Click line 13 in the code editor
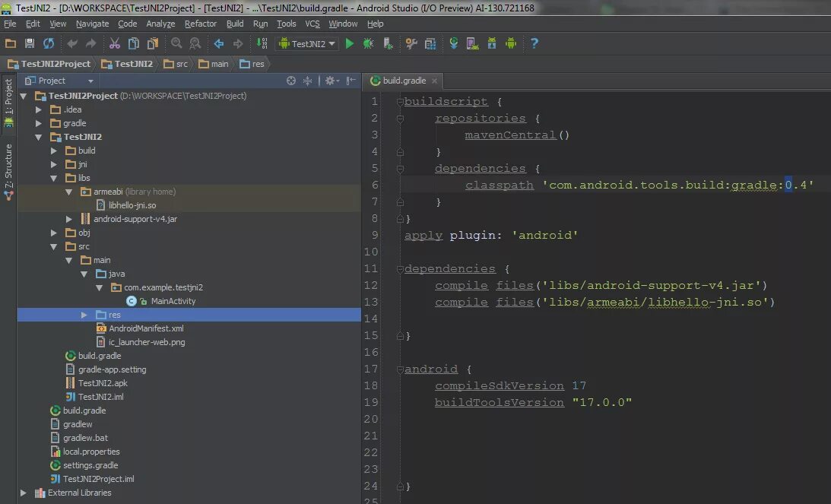 pos(604,302)
